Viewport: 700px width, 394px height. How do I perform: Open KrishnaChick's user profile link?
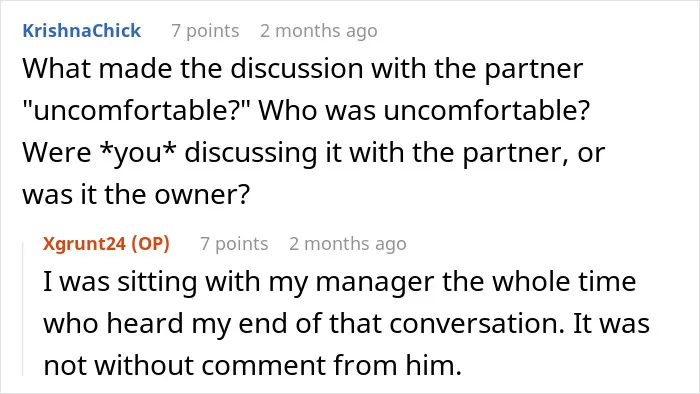(x=82, y=31)
